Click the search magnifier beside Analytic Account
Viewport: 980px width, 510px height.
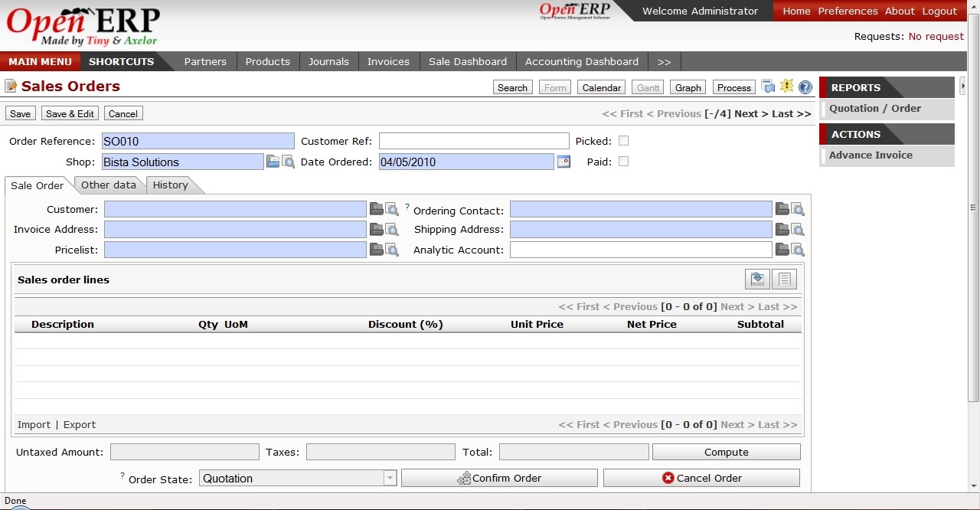pyautogui.click(x=797, y=249)
